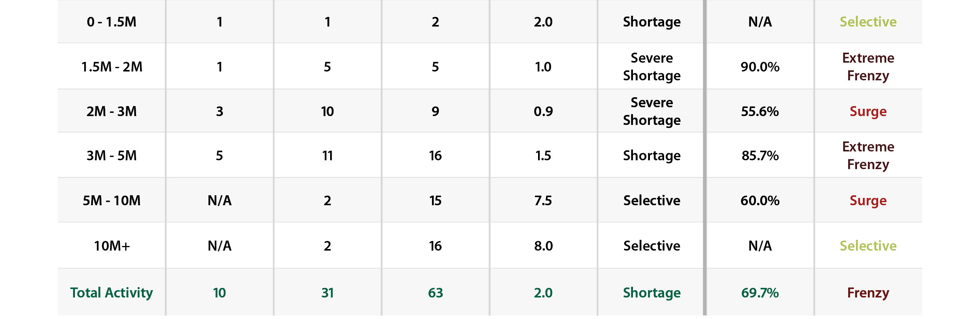Select the 60.0% percentage value
This screenshot has height=319, width=980.
760,201
